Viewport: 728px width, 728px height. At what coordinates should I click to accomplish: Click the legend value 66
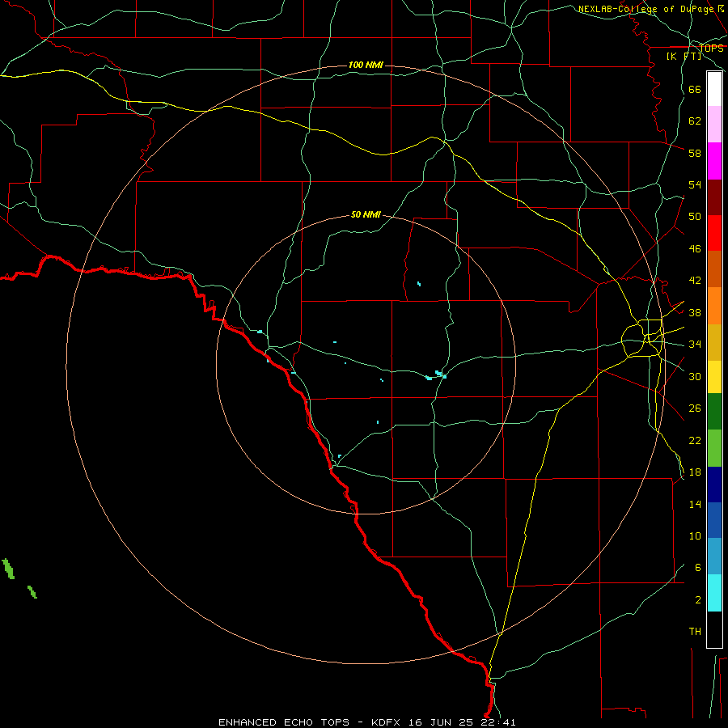tap(695, 90)
